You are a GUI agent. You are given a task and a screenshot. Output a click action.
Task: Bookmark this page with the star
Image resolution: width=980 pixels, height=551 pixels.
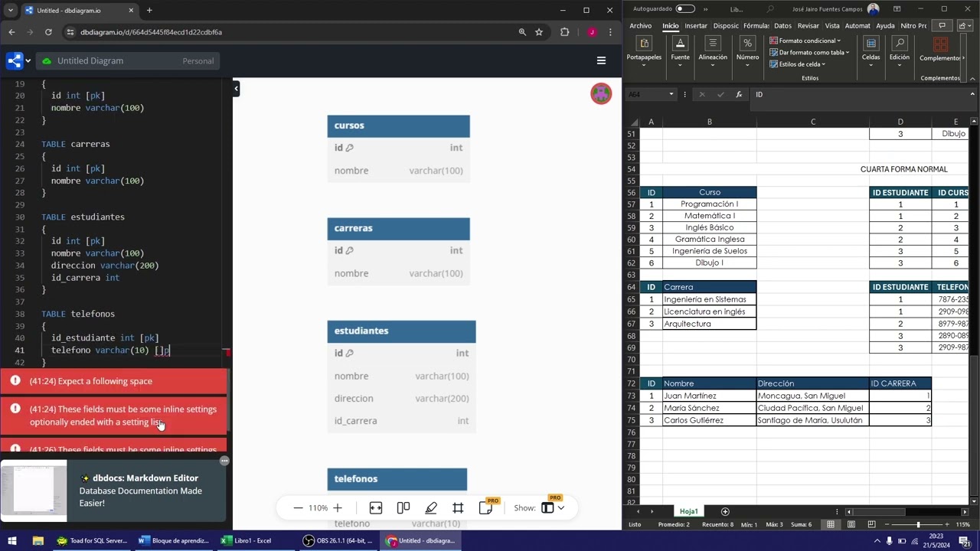(x=539, y=32)
